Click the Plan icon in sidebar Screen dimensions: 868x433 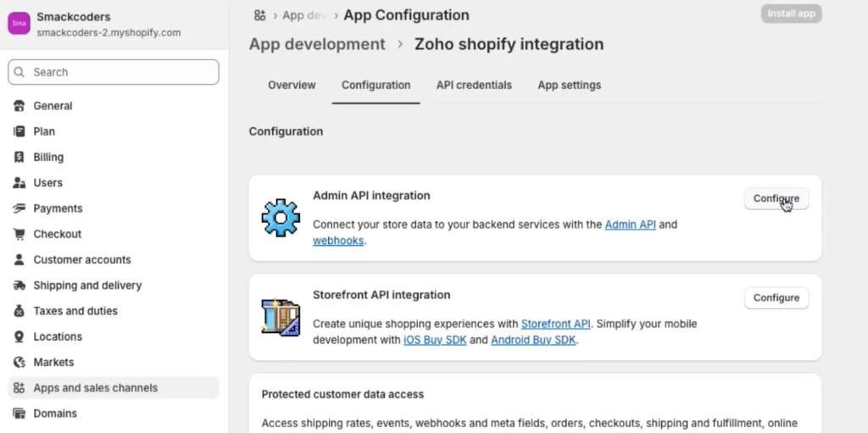[x=19, y=131]
